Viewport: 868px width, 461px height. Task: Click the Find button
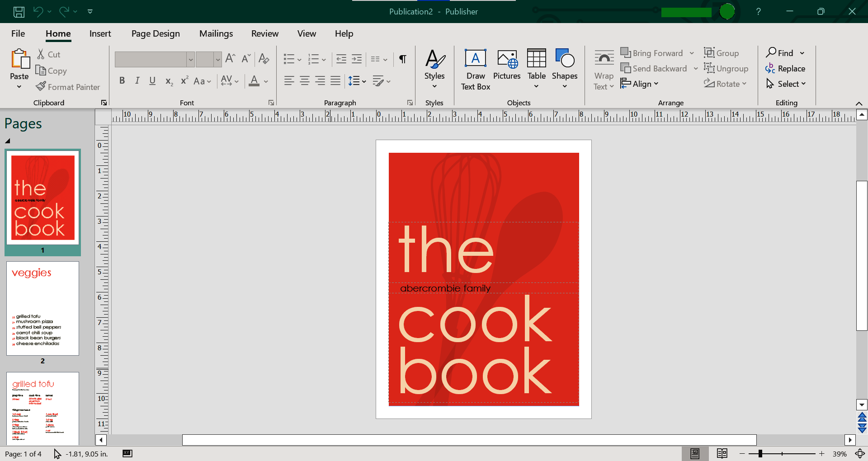click(780, 53)
